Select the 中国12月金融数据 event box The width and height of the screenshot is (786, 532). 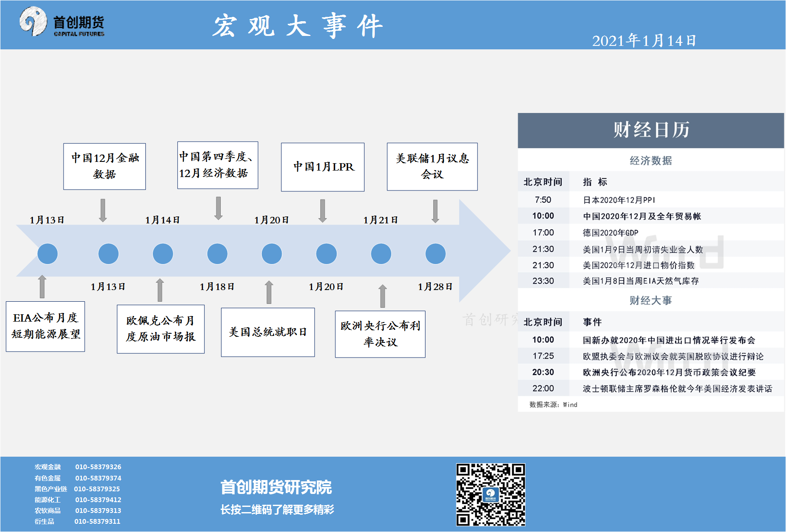tap(104, 166)
